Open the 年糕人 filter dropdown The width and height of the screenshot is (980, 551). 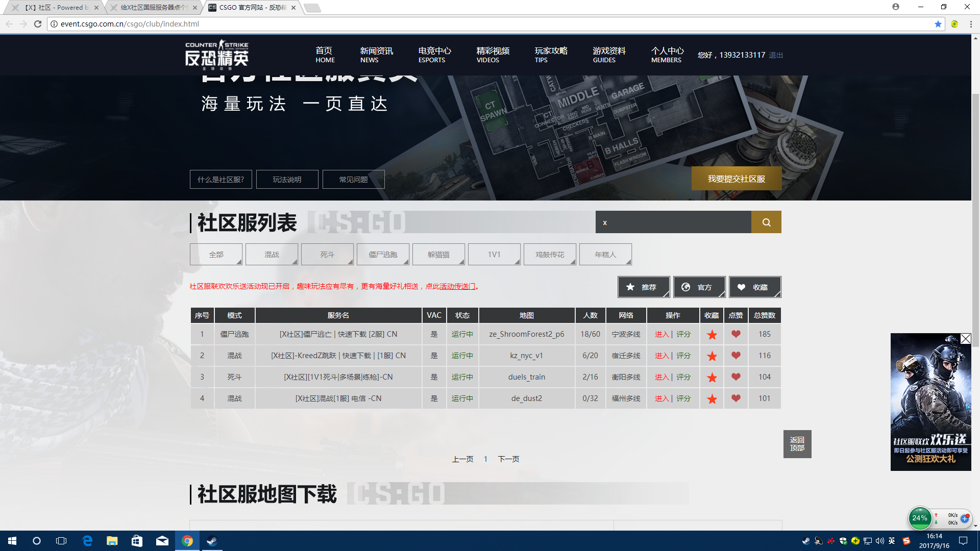(605, 254)
